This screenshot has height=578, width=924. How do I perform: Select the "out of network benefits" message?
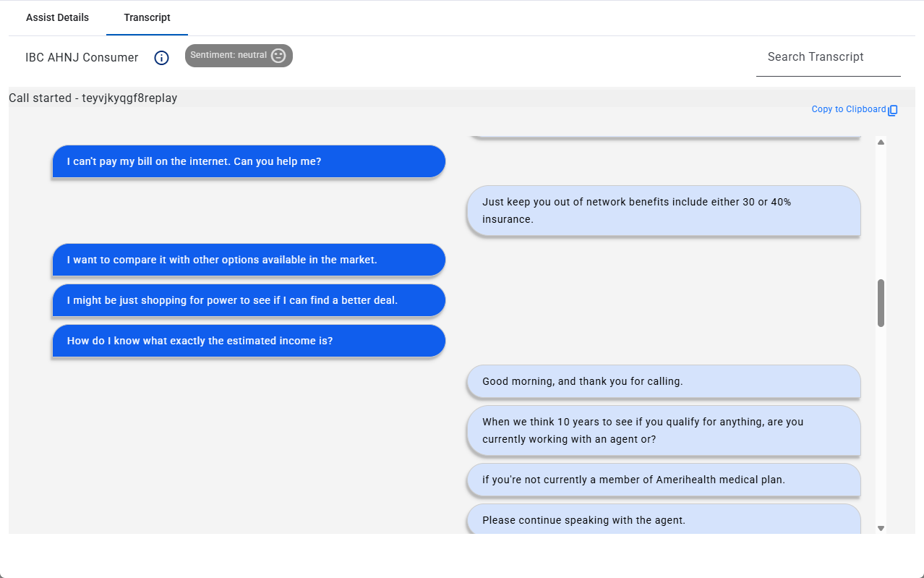point(664,211)
